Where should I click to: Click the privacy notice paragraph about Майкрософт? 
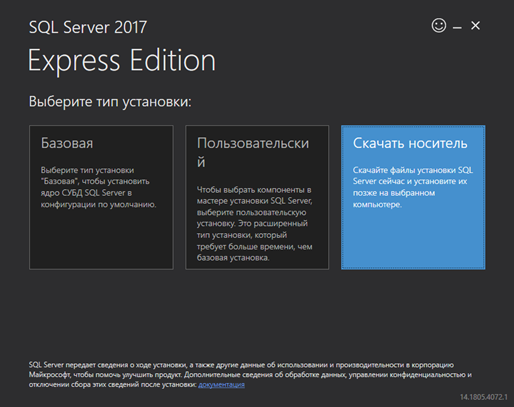tap(250, 375)
